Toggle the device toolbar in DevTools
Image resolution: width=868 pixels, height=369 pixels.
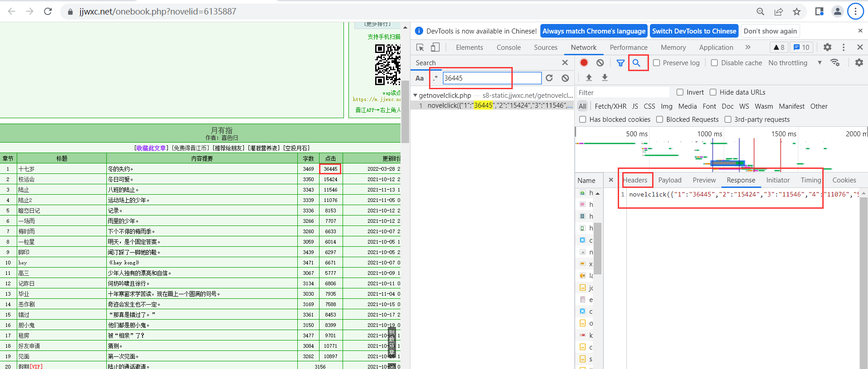pos(435,48)
